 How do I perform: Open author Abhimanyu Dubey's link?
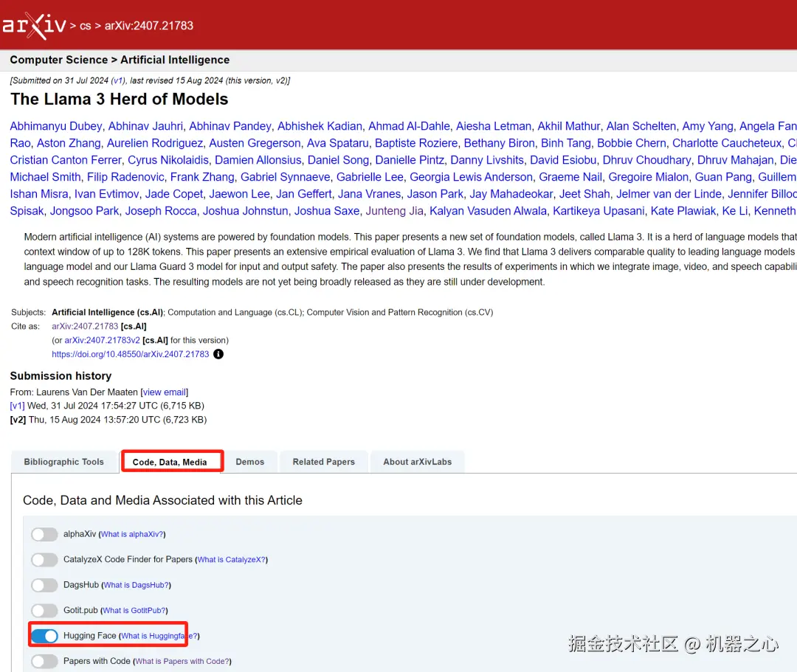pos(56,126)
